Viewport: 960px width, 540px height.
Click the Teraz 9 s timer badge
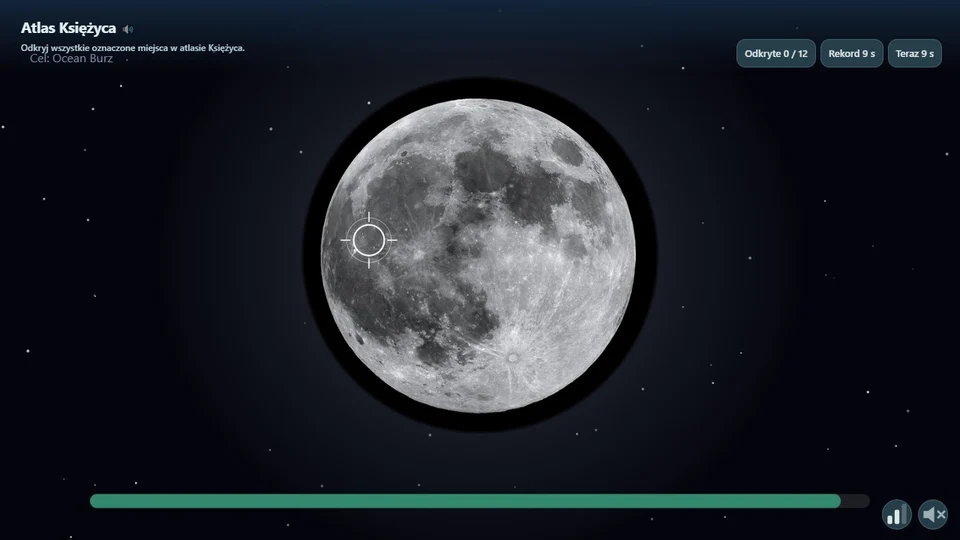(x=915, y=53)
